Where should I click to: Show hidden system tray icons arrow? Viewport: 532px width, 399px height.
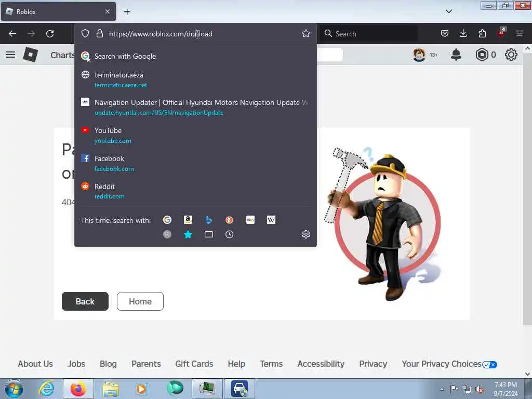point(442,389)
